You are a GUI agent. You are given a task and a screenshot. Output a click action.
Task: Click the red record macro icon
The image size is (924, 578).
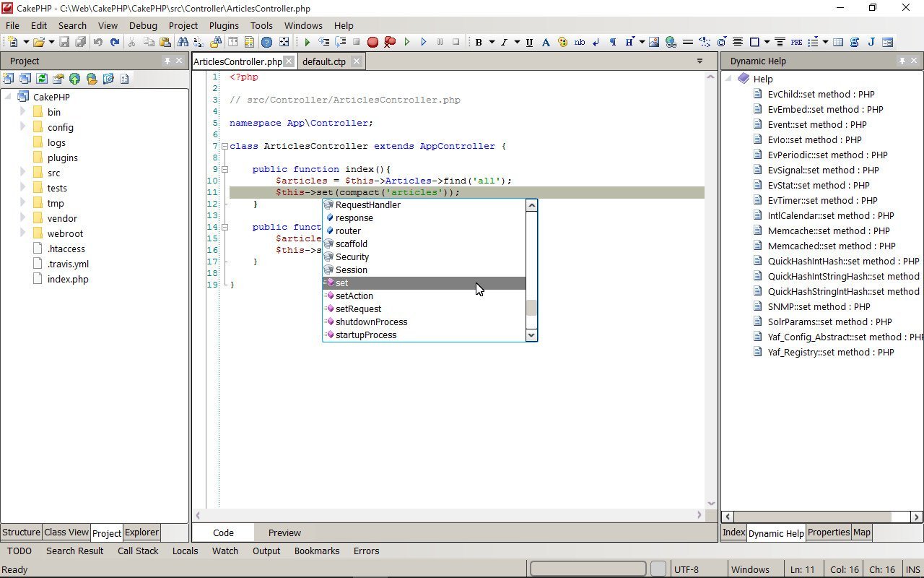[372, 42]
